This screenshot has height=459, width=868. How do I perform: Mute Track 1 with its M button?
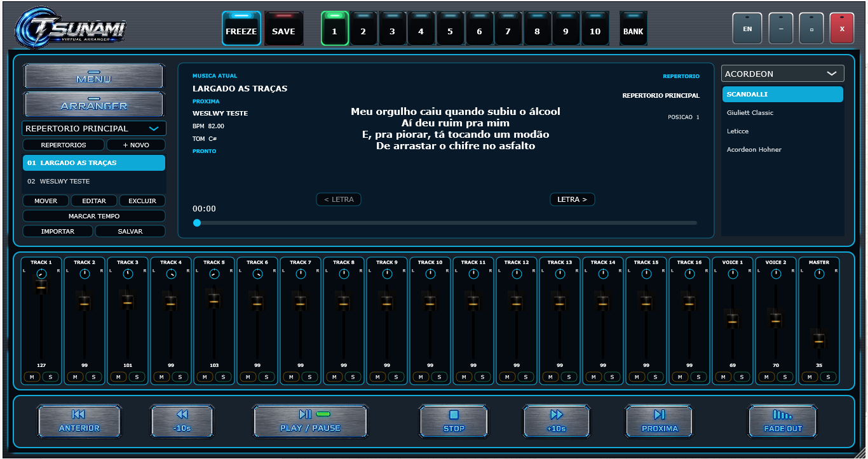click(x=32, y=376)
